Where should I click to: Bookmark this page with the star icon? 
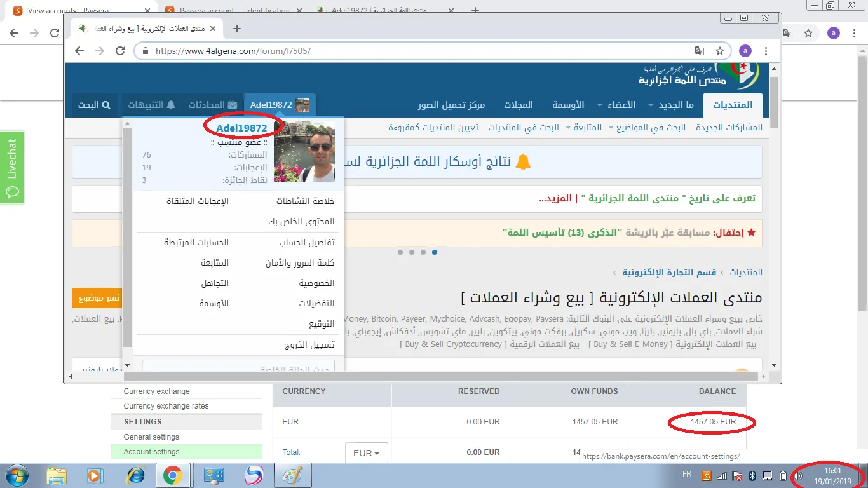coord(719,51)
